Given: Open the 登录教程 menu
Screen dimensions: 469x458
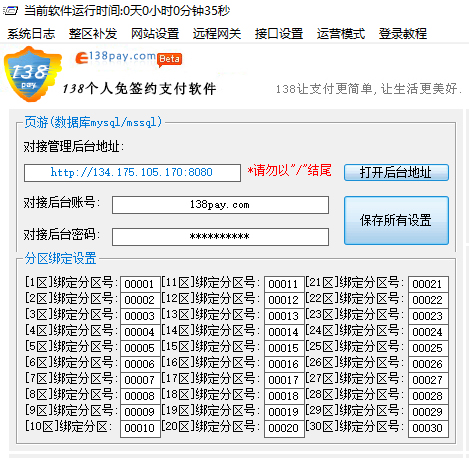Looking at the screenshot, I should click(403, 34).
